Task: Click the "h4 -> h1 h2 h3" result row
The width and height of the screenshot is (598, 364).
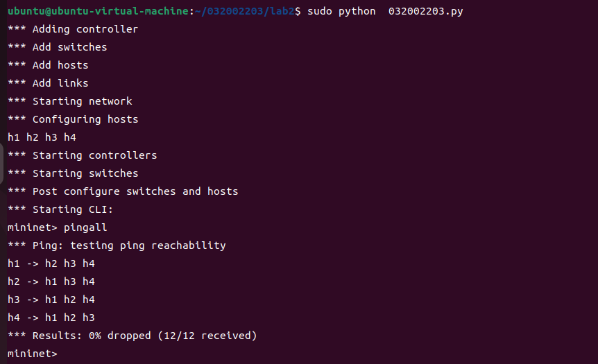Action: (51, 318)
